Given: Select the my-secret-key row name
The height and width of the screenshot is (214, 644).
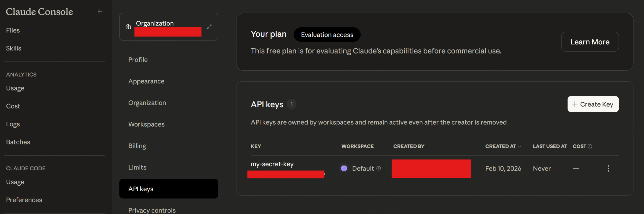Looking at the screenshot, I should pyautogui.click(x=272, y=164).
